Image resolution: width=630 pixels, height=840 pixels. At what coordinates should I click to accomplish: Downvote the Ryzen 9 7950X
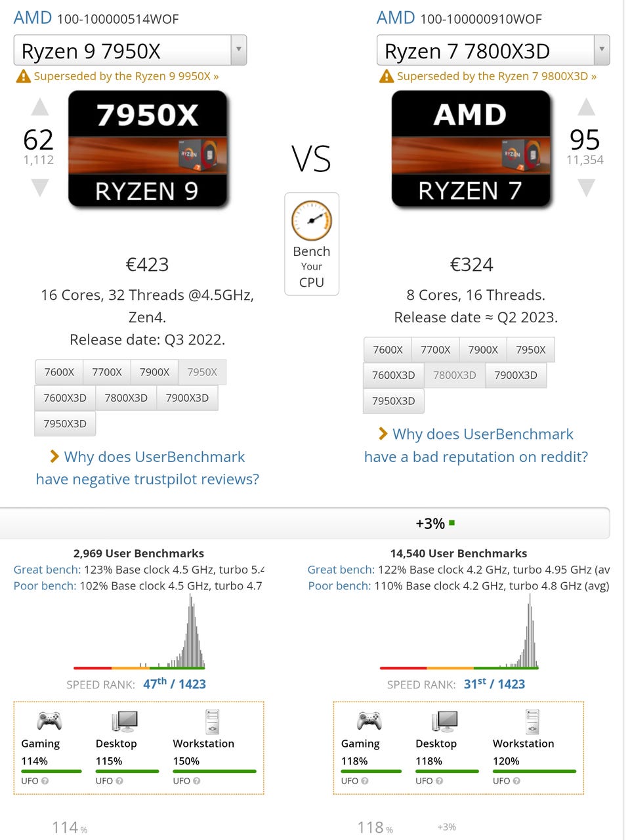pyautogui.click(x=40, y=188)
